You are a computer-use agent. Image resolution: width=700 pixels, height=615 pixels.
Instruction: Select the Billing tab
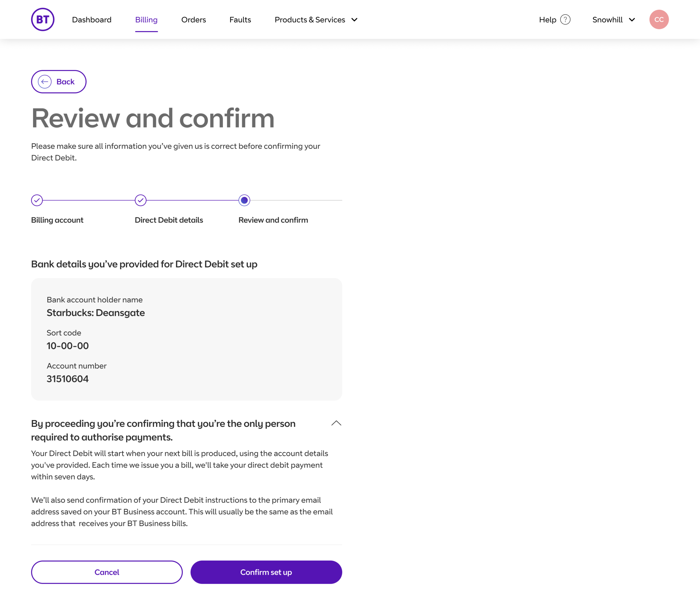coord(146,19)
